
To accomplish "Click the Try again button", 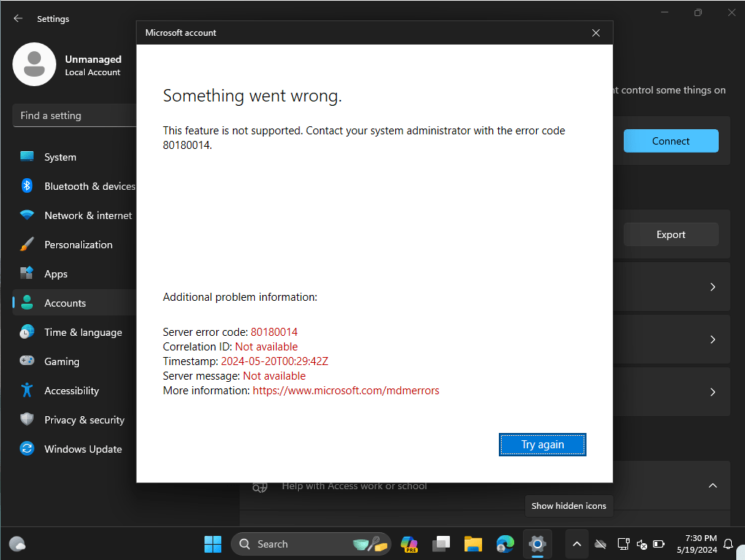I will click(x=543, y=445).
